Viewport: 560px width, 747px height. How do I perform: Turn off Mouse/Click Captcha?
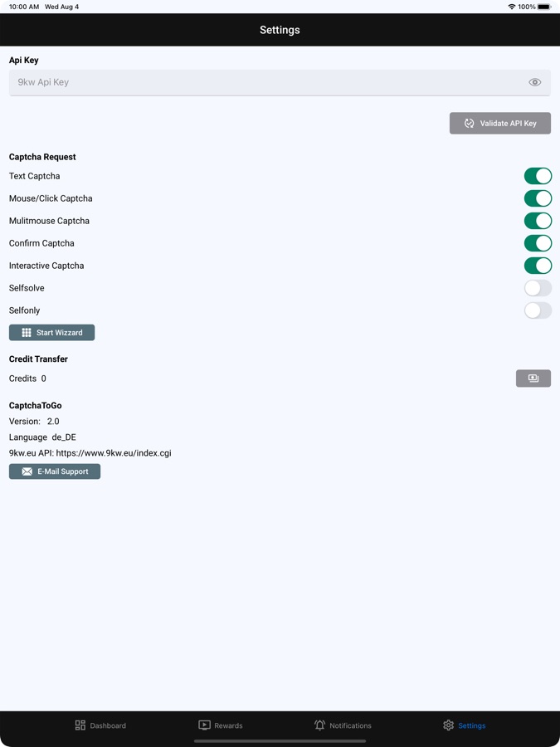pyautogui.click(x=538, y=198)
